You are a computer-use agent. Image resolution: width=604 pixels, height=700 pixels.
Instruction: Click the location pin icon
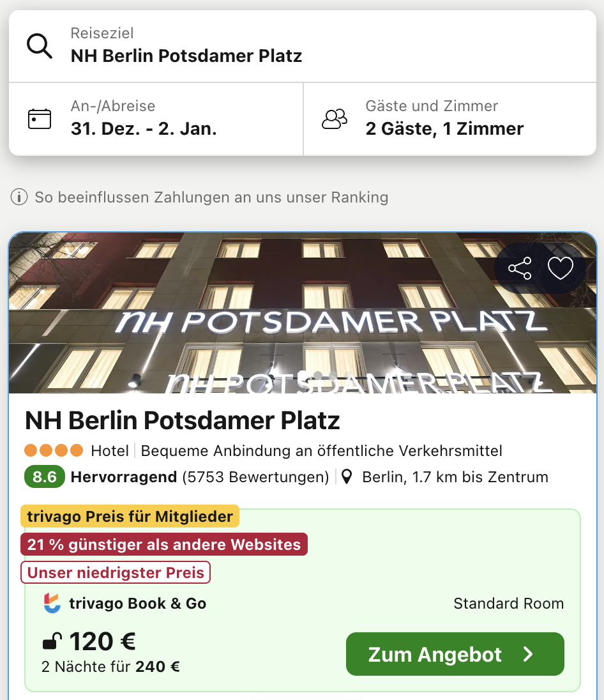tap(347, 477)
